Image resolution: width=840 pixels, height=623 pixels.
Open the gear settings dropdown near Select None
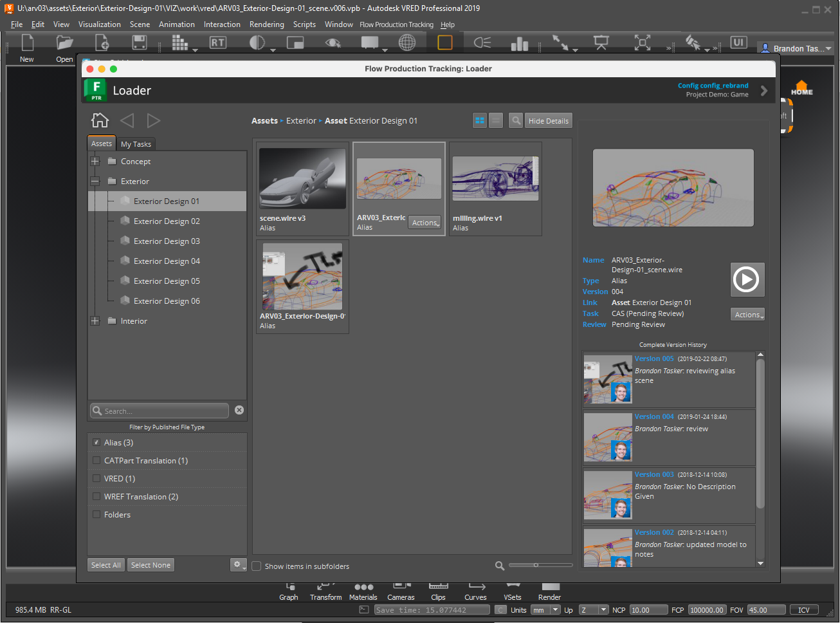click(239, 564)
